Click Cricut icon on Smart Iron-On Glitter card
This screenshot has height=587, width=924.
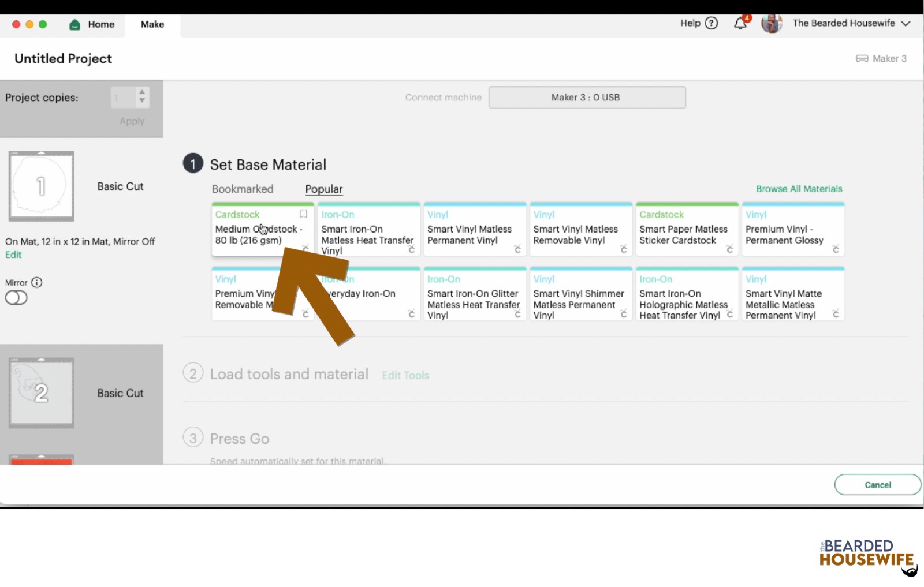(x=517, y=314)
